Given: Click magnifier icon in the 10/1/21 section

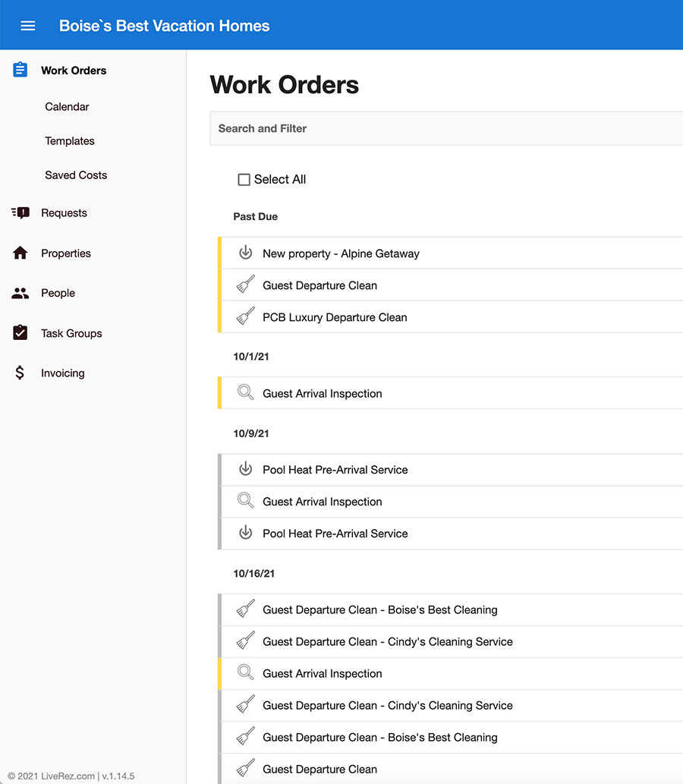Looking at the screenshot, I should pyautogui.click(x=245, y=392).
